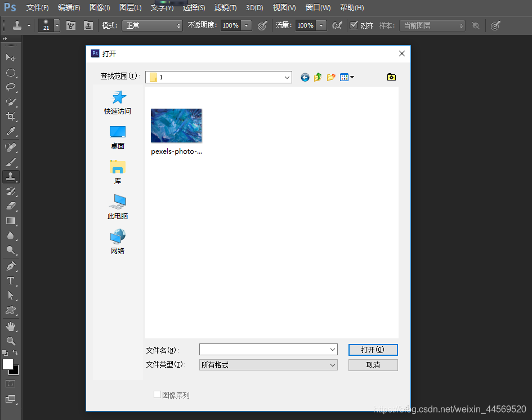Select the Brush tool
Image resolution: width=532 pixels, height=420 pixels.
[x=11, y=162]
